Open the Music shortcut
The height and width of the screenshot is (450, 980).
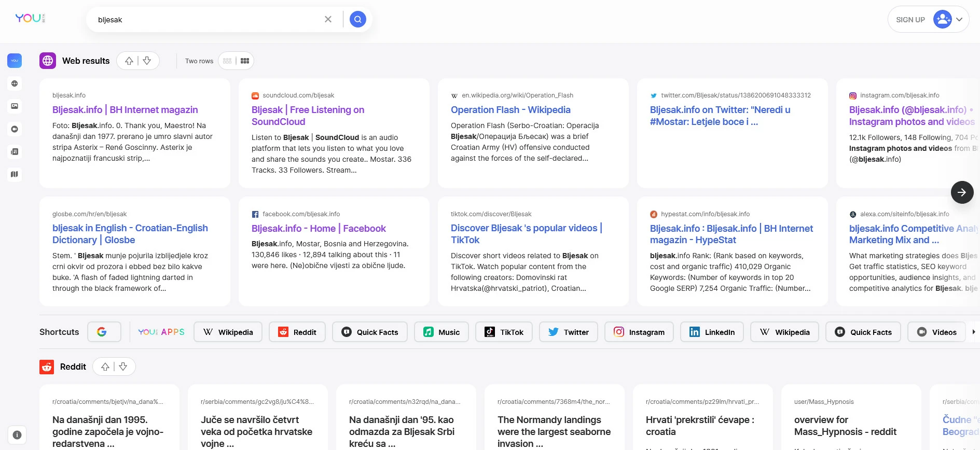coord(441,332)
